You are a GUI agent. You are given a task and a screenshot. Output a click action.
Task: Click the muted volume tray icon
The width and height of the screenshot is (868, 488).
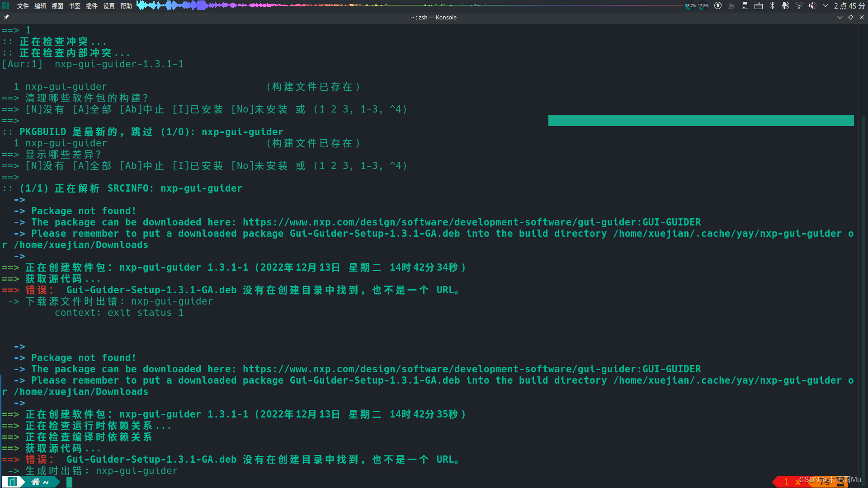pos(812,5)
